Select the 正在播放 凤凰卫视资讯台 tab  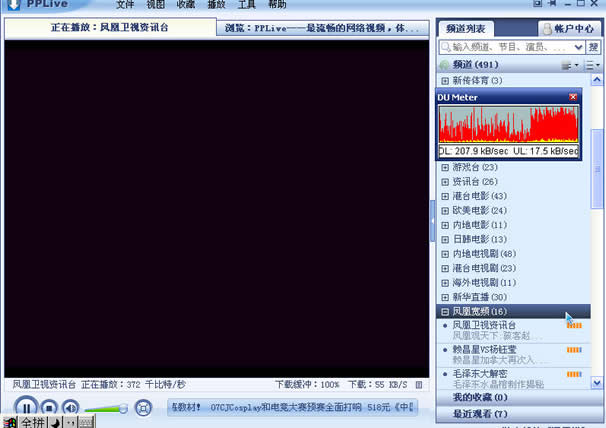pyautogui.click(x=110, y=27)
